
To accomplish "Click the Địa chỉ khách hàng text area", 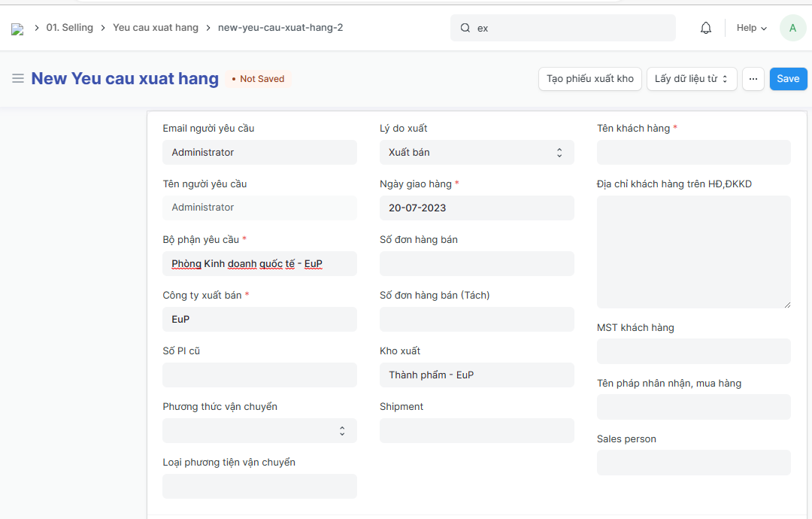I will (693, 252).
